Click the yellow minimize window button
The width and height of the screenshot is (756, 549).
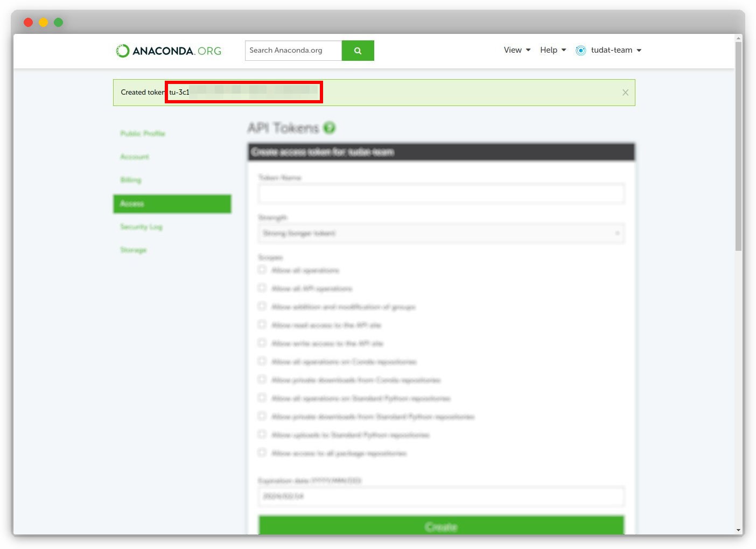click(44, 22)
